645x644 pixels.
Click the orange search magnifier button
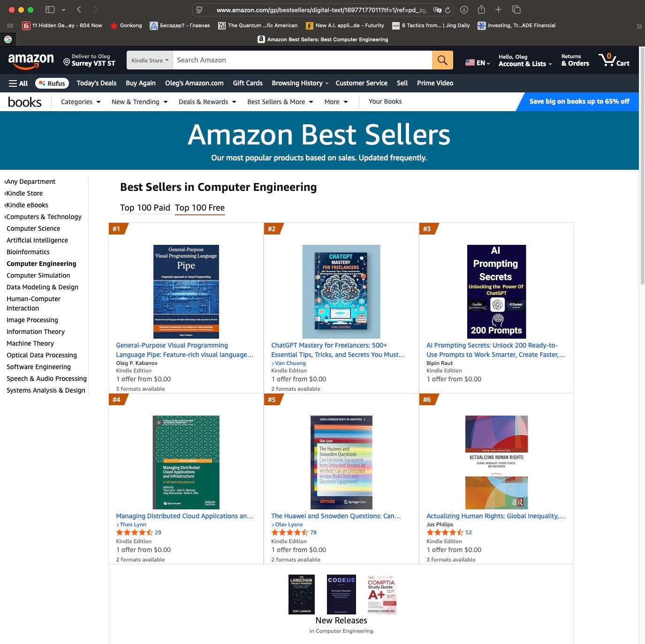(x=442, y=60)
